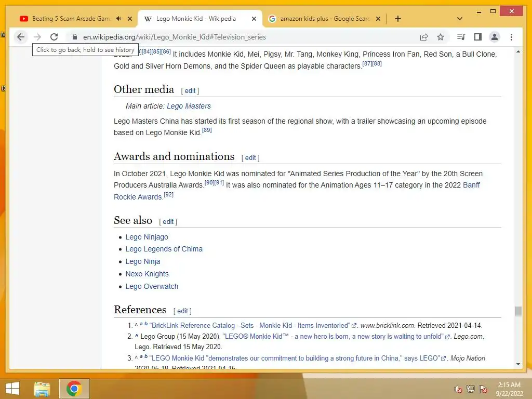The image size is (532, 399).
Task: Click the Chrome taskbar icon
Action: tap(74, 389)
